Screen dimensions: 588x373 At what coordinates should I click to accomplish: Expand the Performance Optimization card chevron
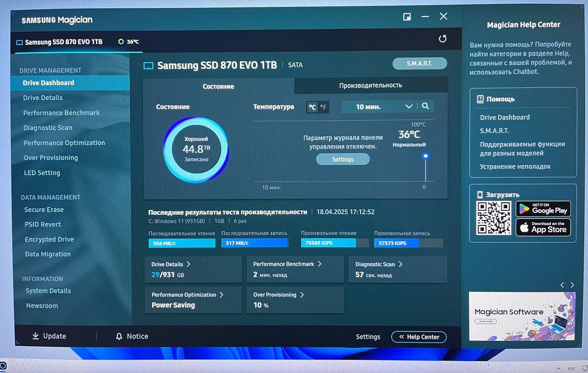221,294
